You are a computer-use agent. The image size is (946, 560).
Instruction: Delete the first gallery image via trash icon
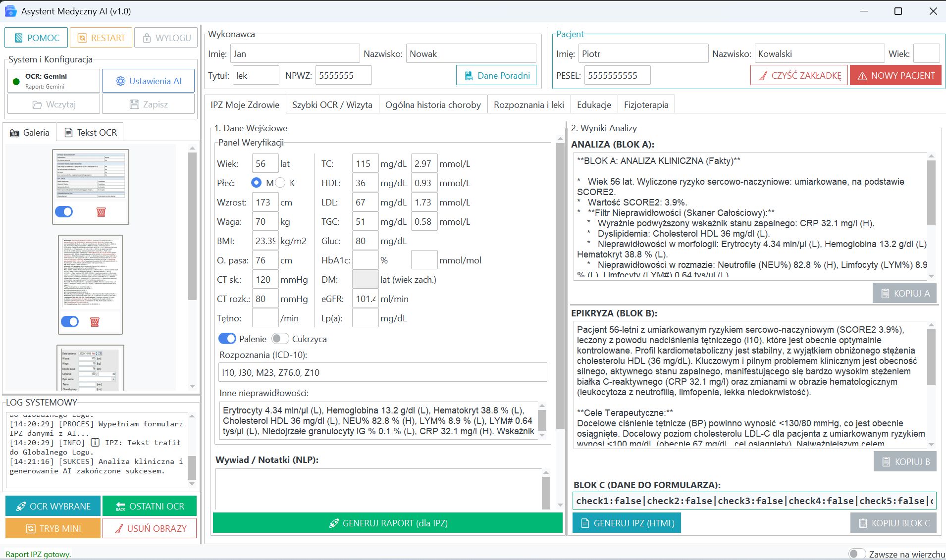pyautogui.click(x=101, y=212)
